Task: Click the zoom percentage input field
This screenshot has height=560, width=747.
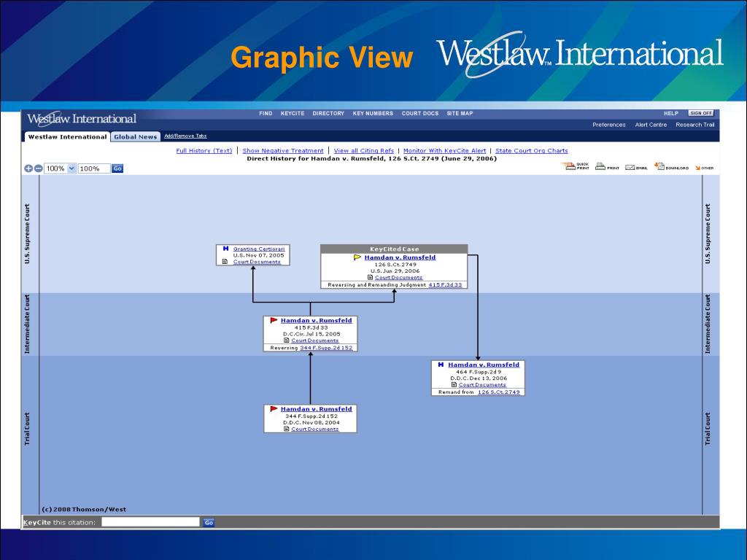Action: (x=94, y=168)
